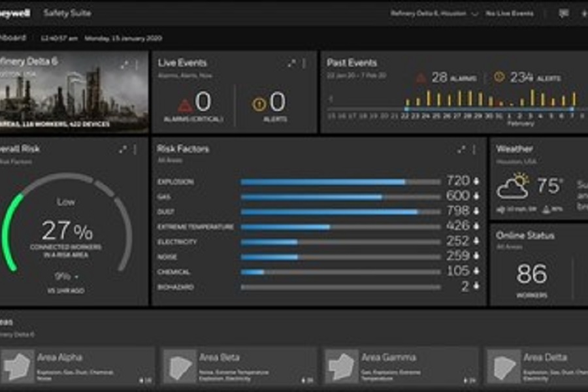Open the messages chat icon in header
Viewport: 588px width, 392px height.
564,13
